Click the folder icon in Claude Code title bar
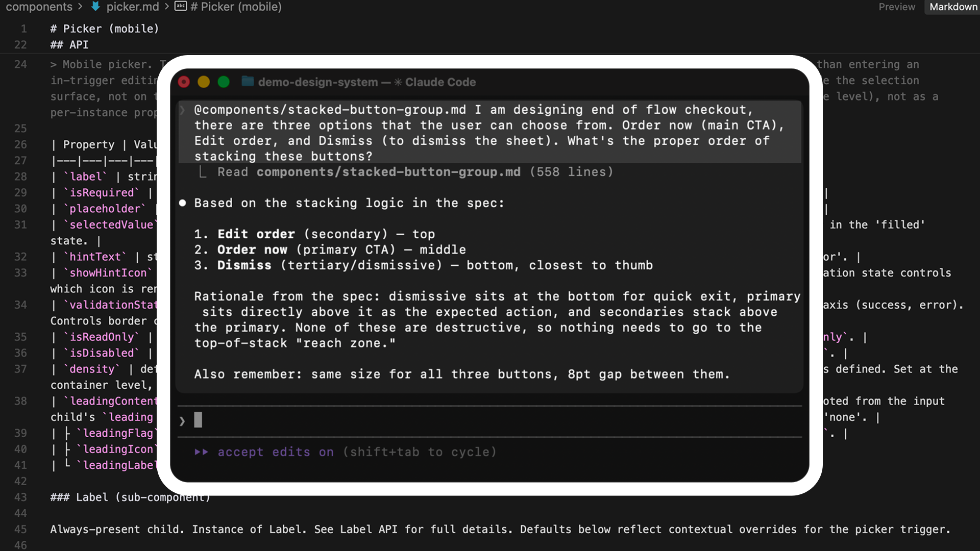Viewport: 980px width, 551px height. click(x=247, y=82)
